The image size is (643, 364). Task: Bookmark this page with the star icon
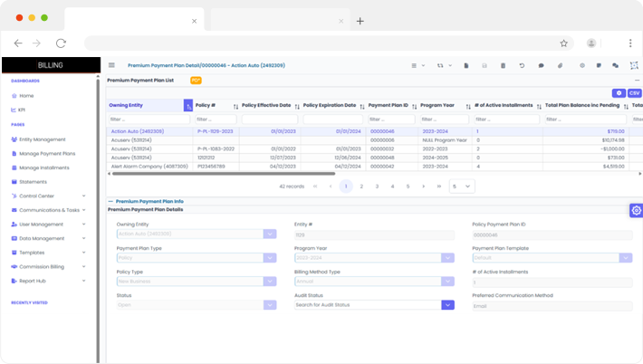point(563,43)
